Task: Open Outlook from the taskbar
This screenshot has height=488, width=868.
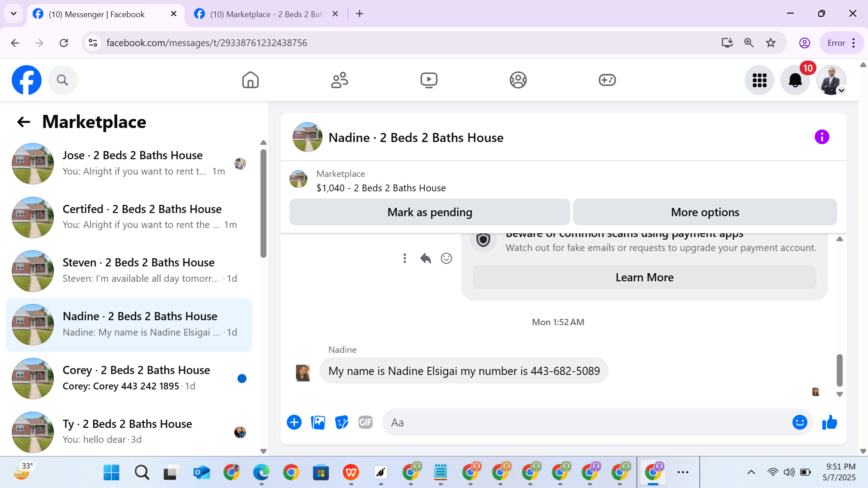Action: pyautogui.click(x=201, y=473)
